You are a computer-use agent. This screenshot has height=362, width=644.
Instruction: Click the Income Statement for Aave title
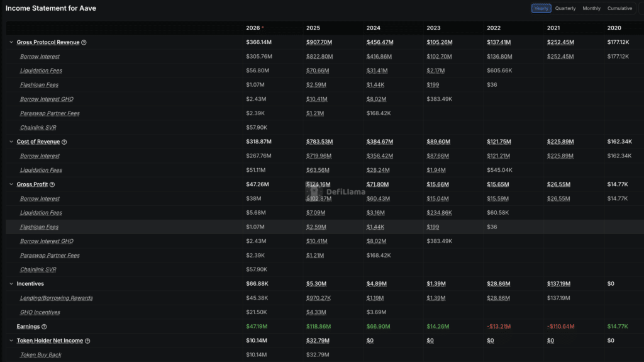[51, 8]
